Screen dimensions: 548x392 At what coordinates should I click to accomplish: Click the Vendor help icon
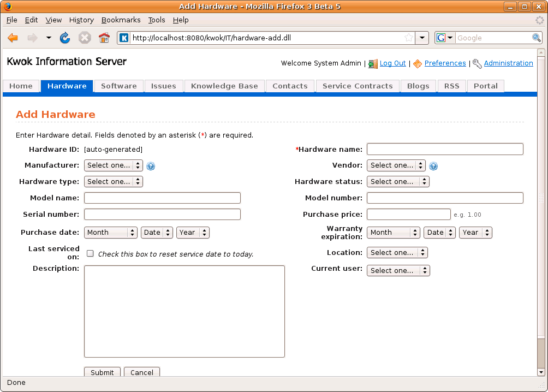433,166
